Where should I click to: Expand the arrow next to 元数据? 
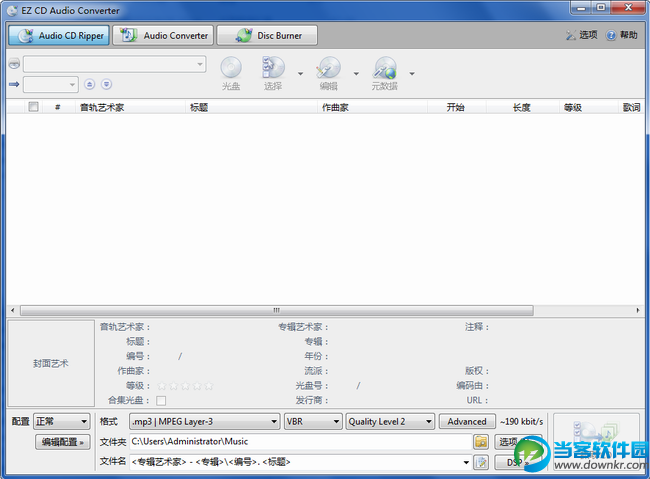[412, 74]
